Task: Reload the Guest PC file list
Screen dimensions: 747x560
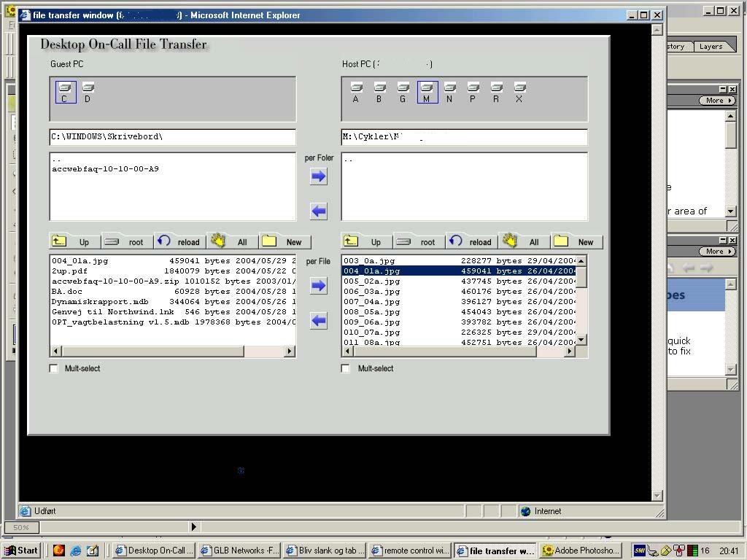Action: [x=179, y=241]
